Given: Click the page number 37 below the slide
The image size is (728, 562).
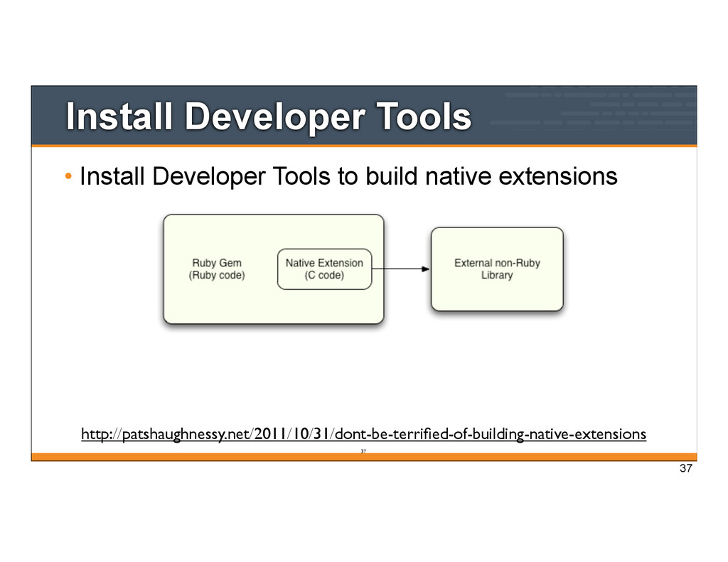Looking at the screenshot, I should coord(686,468).
